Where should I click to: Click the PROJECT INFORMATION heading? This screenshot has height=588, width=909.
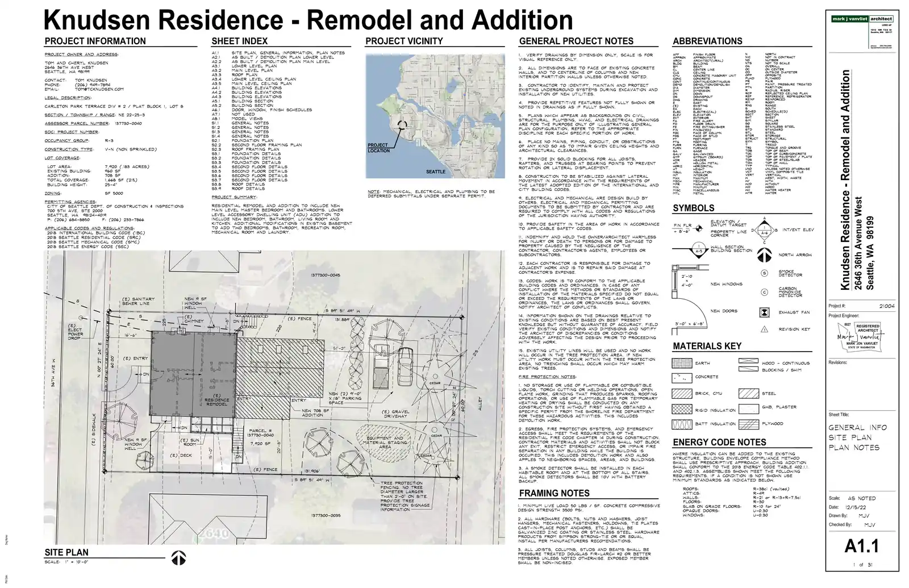point(95,41)
